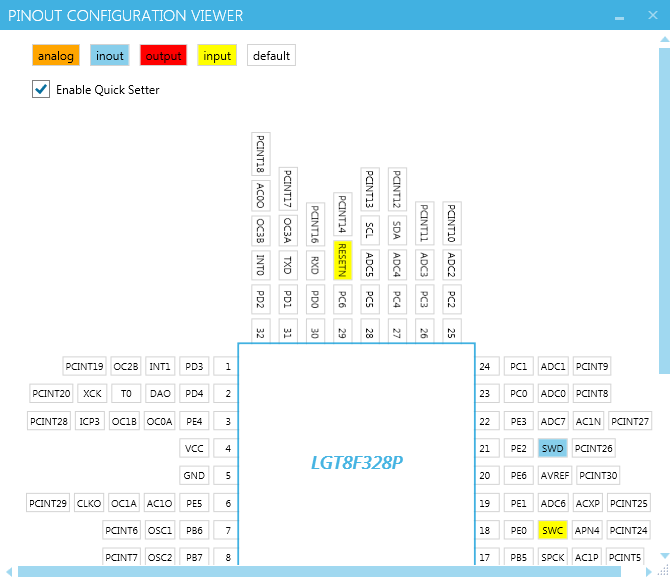Screen dimensions: 670x577
Task: Select the T0 function box
Action: (x=126, y=393)
